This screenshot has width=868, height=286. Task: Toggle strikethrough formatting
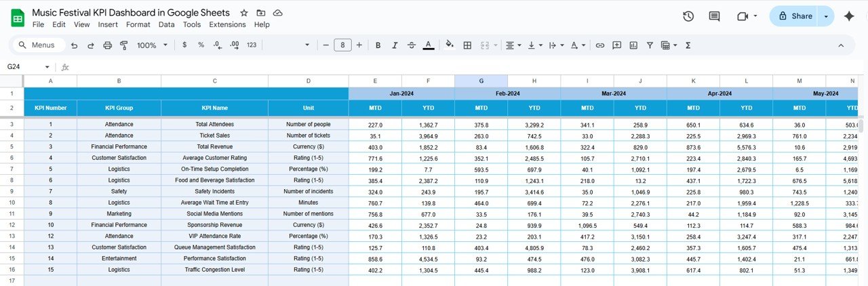(x=412, y=45)
